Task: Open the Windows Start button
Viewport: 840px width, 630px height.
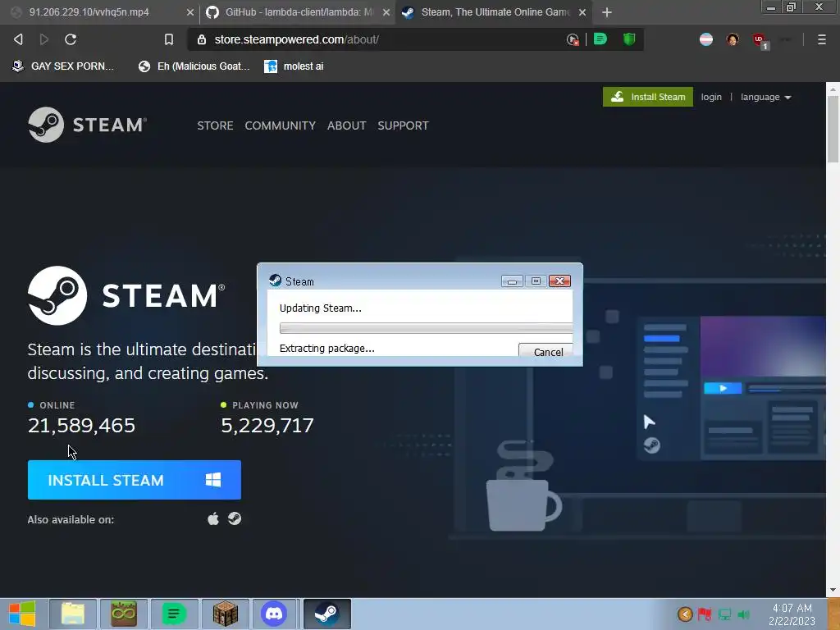Action: click(x=22, y=614)
